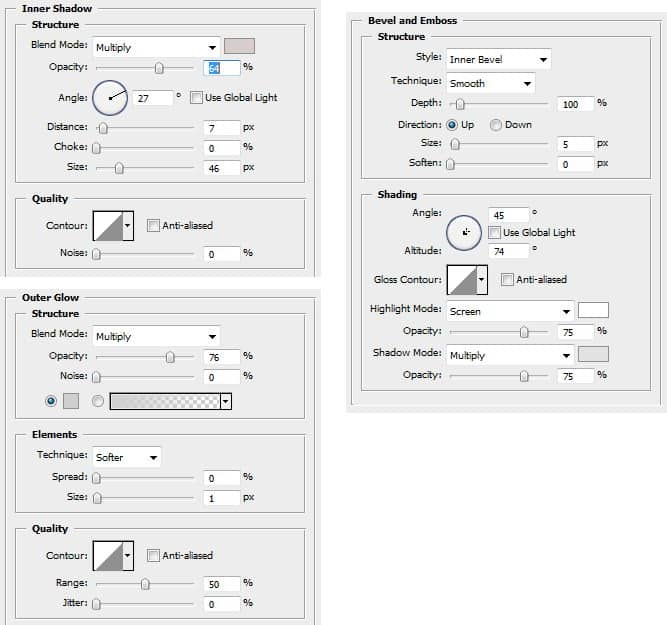Click the Inner Shadow Distance slider handle
Image resolution: width=667 pixels, height=625 pixels.
click(x=103, y=128)
